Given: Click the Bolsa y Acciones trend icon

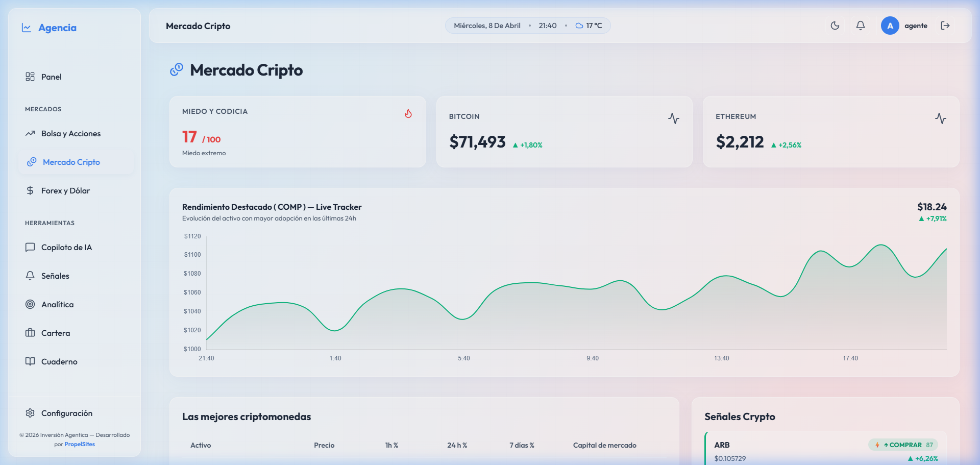Looking at the screenshot, I should click(x=30, y=133).
